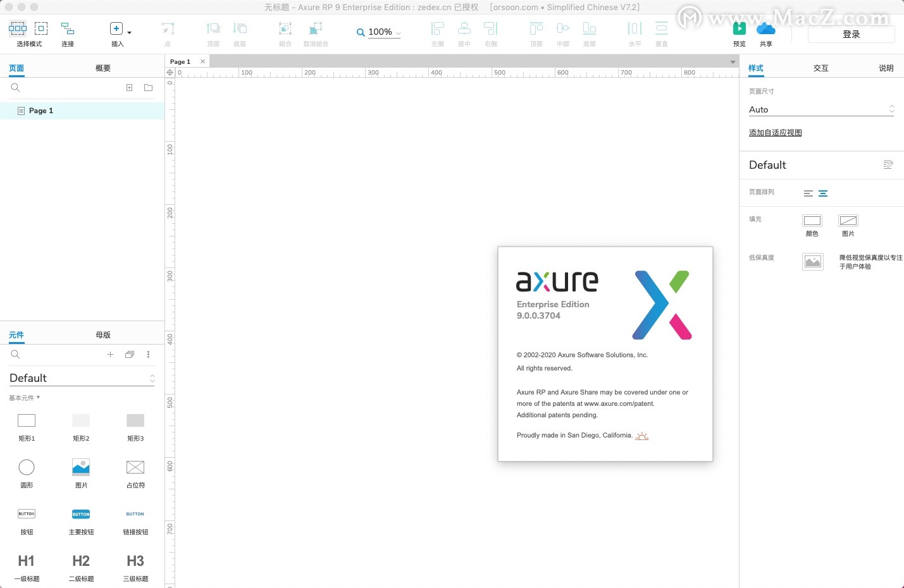Click the 左侧 align left icon

(x=437, y=28)
